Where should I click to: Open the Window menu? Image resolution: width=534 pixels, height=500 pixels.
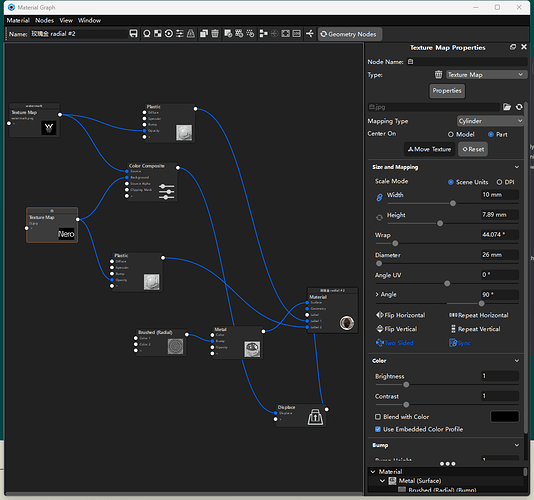coord(89,20)
